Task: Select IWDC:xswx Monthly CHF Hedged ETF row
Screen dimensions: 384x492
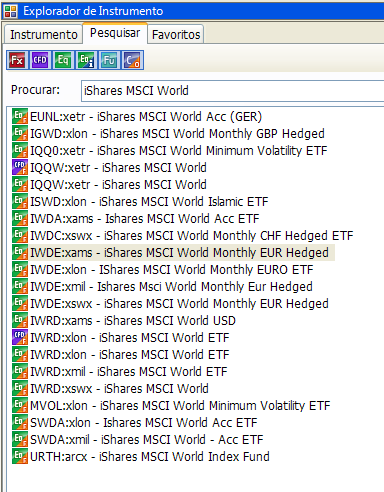Action: tap(192, 236)
